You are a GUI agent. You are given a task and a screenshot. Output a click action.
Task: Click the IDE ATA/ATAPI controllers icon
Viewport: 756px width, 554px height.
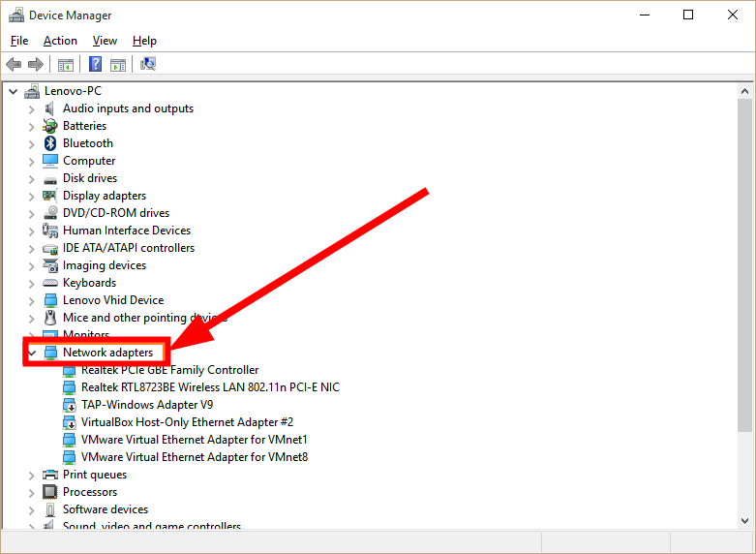pyautogui.click(x=50, y=249)
